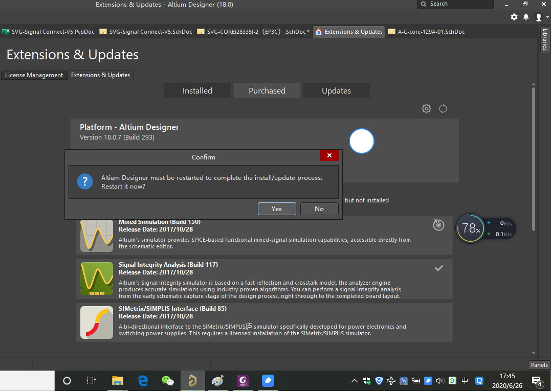Open volume control speaker icon

point(440,381)
